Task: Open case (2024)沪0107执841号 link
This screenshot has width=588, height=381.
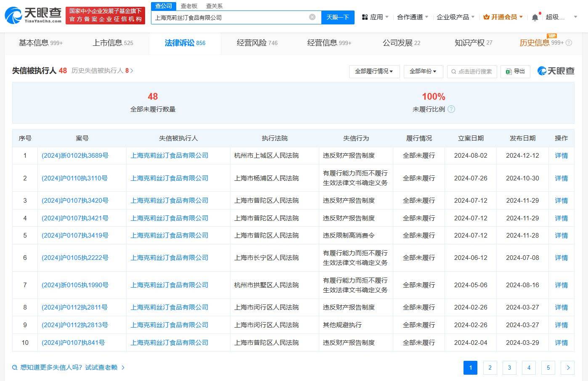Action: pyautogui.click(x=73, y=343)
